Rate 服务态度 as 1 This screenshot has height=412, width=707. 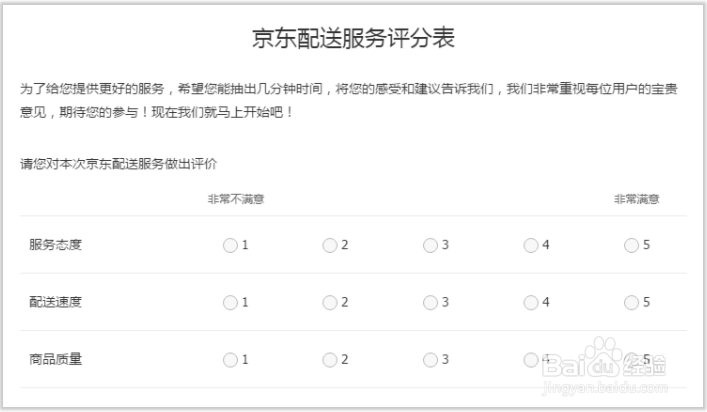pyautogui.click(x=230, y=245)
